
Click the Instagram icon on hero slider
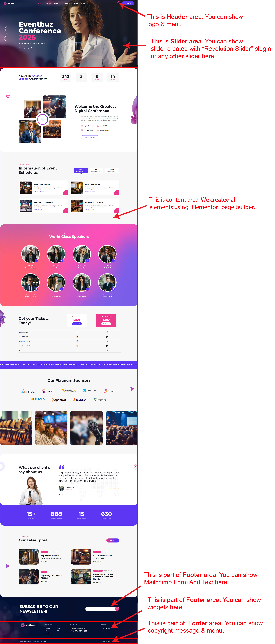tap(5, 41)
